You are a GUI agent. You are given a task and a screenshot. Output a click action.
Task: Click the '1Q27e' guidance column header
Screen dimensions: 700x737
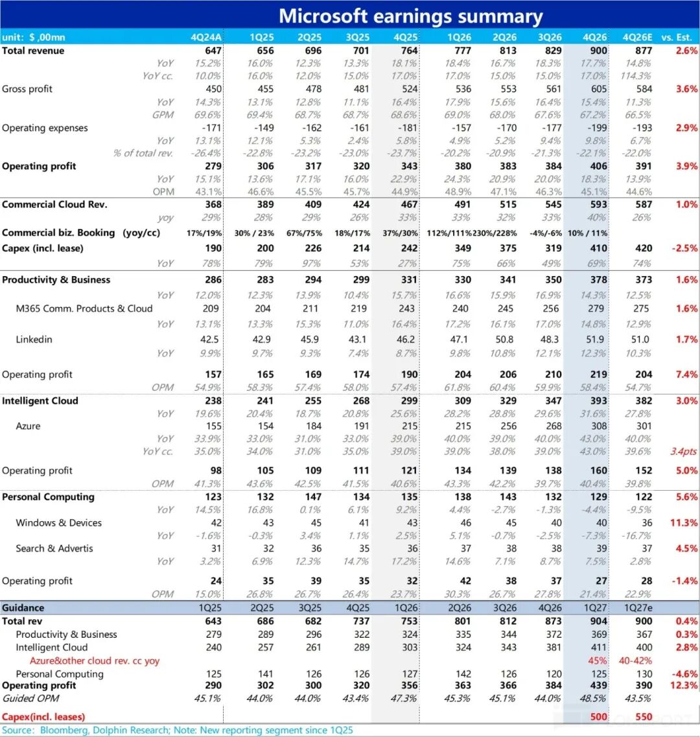(638, 608)
